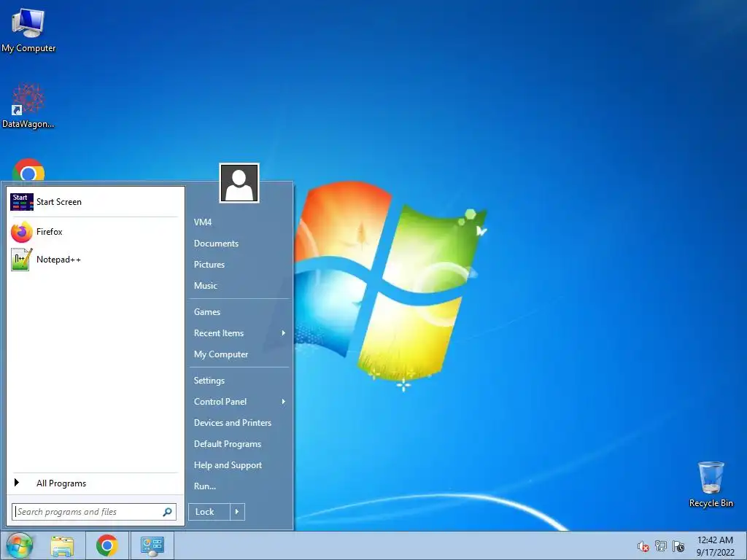747x560 pixels.
Task: Launch Chrome from the taskbar
Action: tap(107, 545)
